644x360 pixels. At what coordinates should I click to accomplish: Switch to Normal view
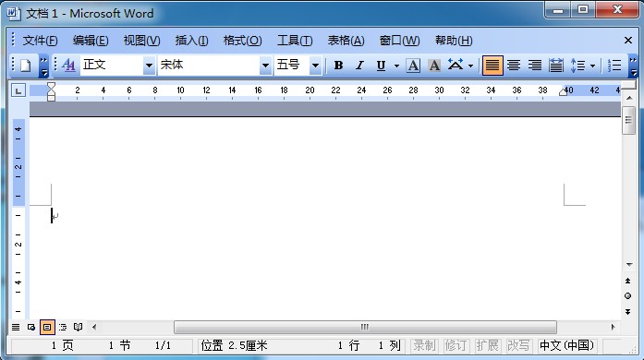point(16,327)
